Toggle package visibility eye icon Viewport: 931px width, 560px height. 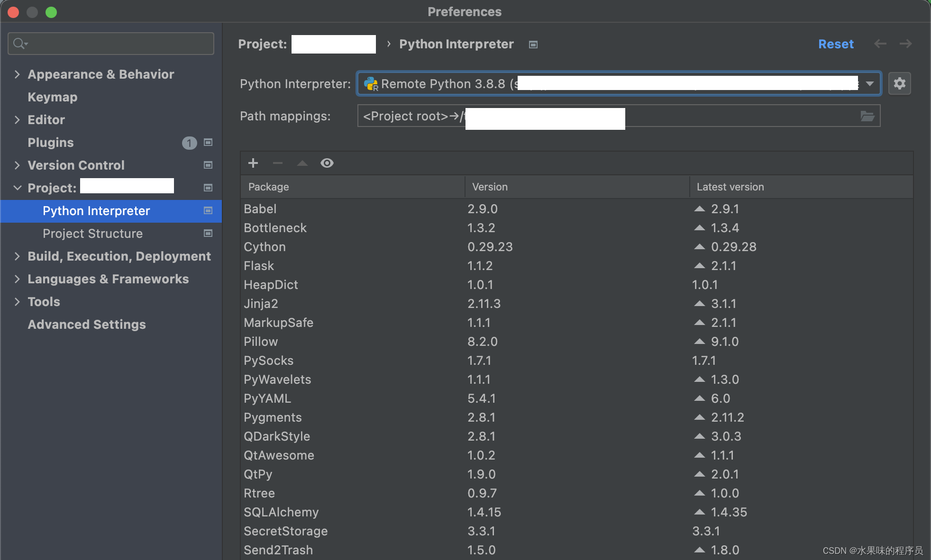(x=327, y=163)
